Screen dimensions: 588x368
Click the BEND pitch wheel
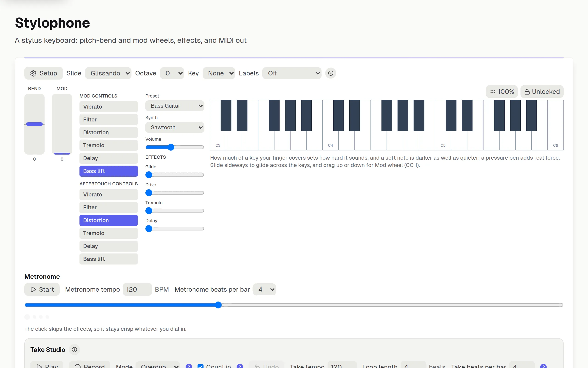click(34, 124)
